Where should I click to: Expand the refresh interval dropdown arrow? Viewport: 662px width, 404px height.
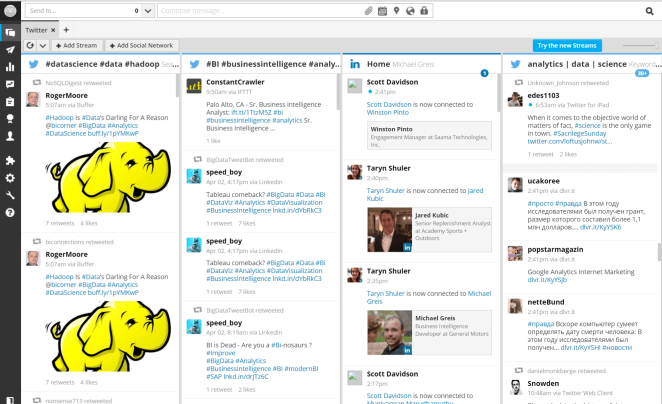point(43,45)
